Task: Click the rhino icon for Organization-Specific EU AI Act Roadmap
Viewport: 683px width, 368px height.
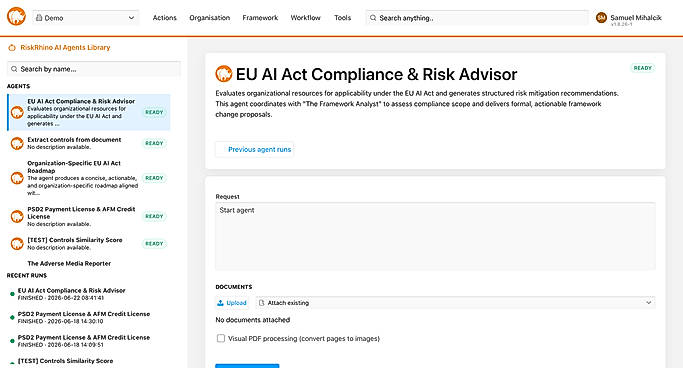Action: [17, 178]
